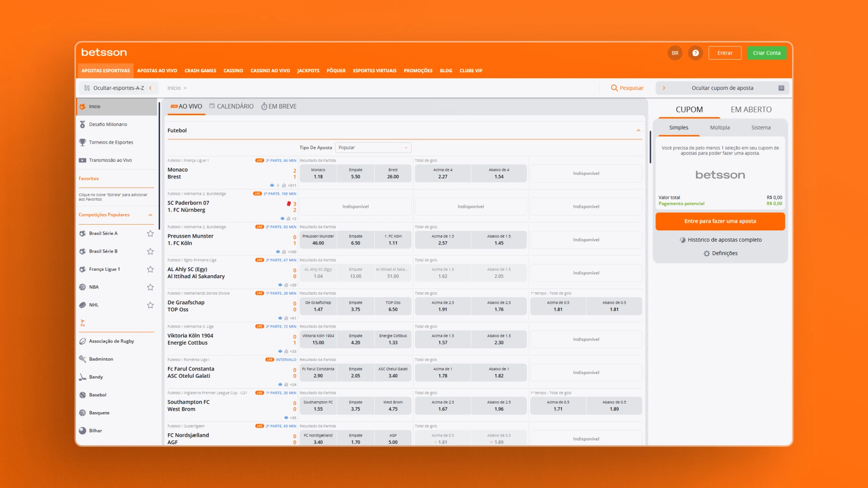Image resolution: width=868 pixels, height=488 pixels.
Task: Favorite NHL with star
Action: click(151, 305)
